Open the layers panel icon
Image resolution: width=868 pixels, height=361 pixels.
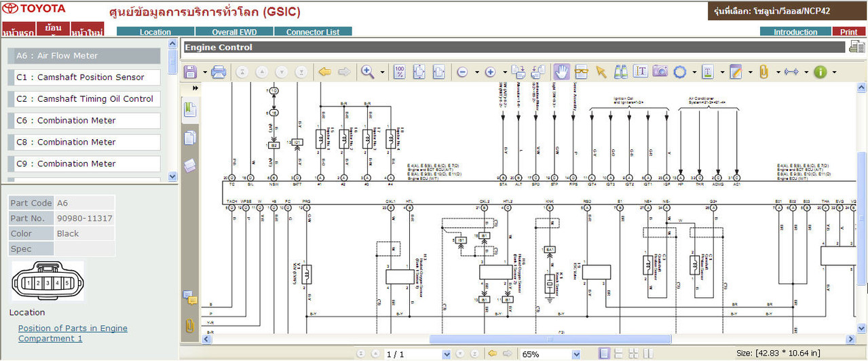190,166
